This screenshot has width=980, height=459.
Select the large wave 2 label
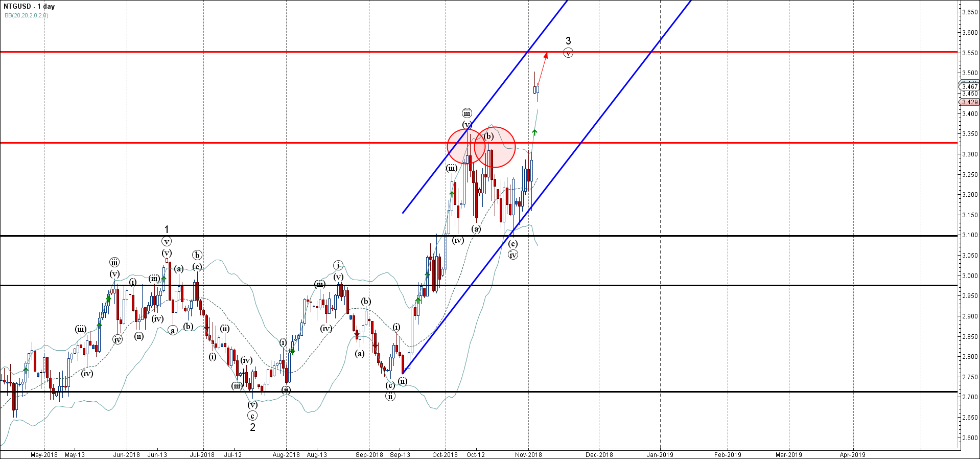[252, 427]
